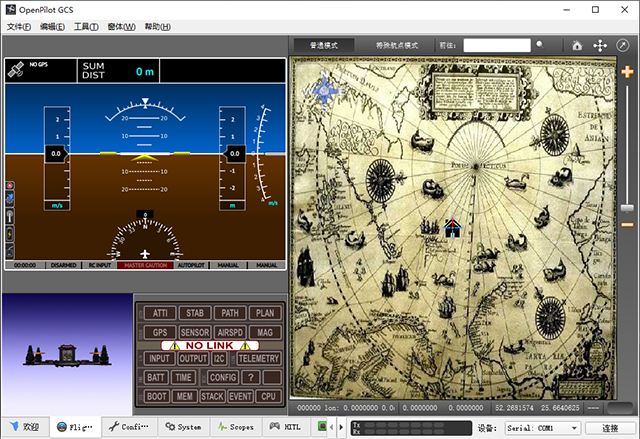
Task: Select the PLAN system health box
Action: 265,313
